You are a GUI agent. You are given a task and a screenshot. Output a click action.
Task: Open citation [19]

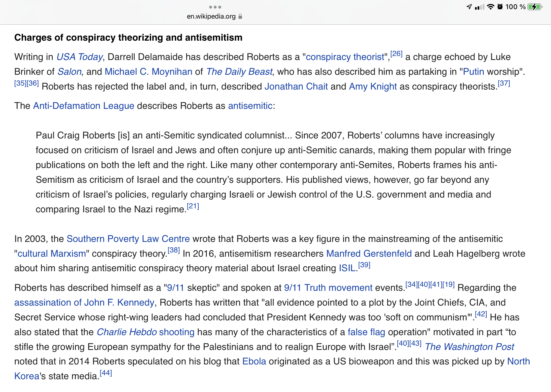(x=449, y=285)
